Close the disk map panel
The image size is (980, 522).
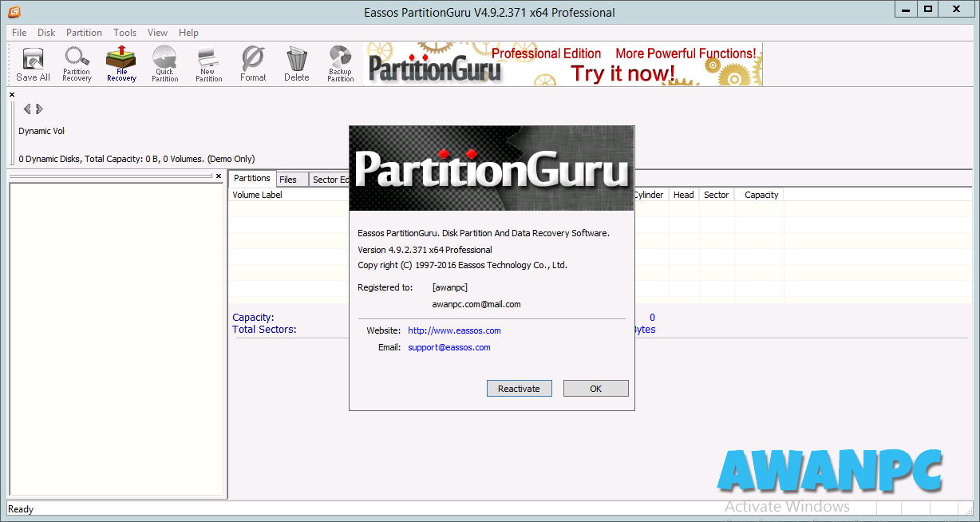click(12, 94)
